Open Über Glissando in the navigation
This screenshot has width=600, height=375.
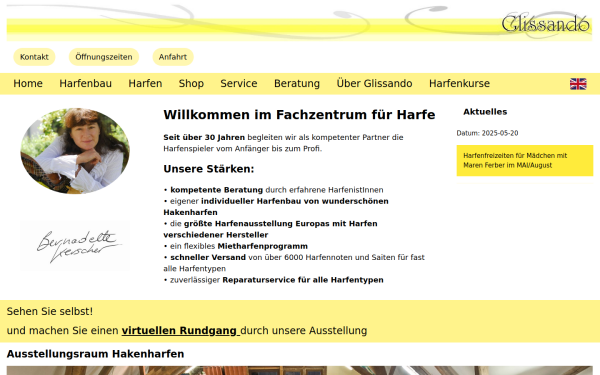tap(374, 83)
